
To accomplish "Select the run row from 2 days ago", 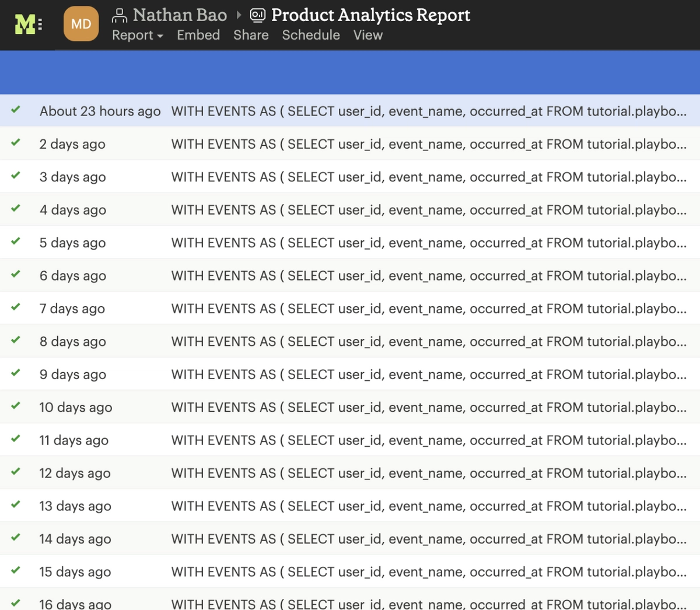I will click(350, 144).
